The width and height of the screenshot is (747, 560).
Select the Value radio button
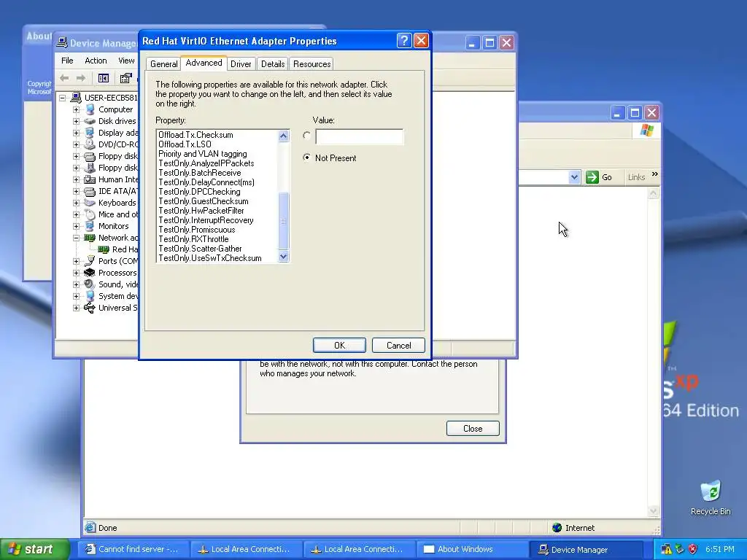click(307, 136)
